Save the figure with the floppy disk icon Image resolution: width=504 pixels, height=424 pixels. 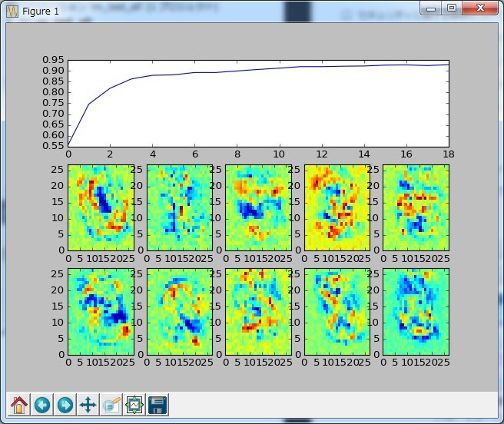pos(157,404)
